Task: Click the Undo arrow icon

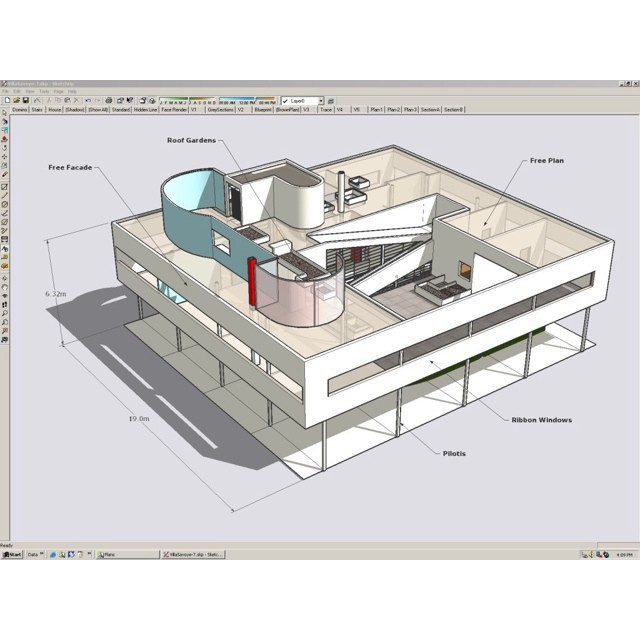Action: [x=87, y=101]
